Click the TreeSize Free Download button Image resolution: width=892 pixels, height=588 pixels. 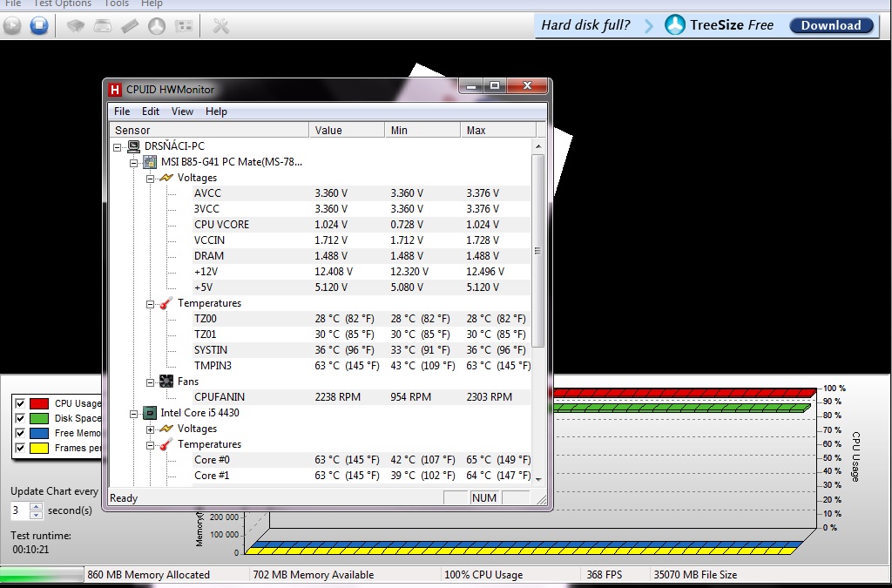[x=830, y=25]
